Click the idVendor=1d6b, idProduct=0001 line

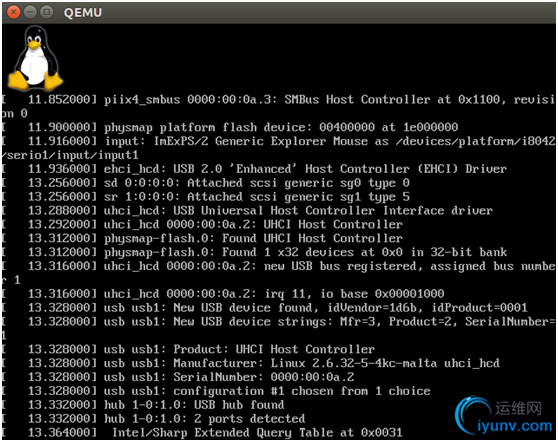tap(264, 307)
